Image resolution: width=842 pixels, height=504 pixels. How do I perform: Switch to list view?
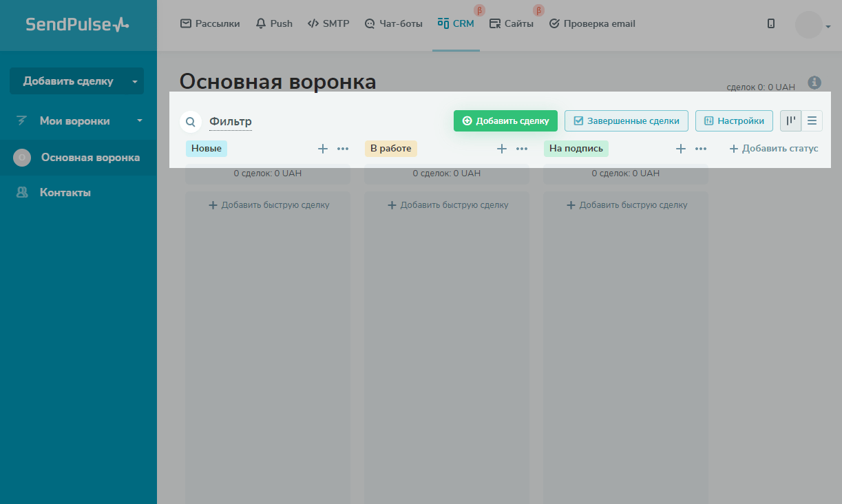(x=812, y=121)
